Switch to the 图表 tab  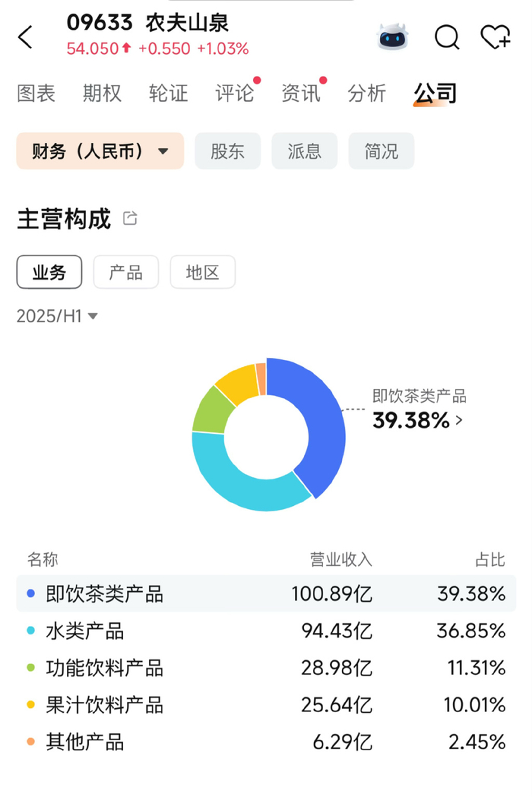(36, 93)
